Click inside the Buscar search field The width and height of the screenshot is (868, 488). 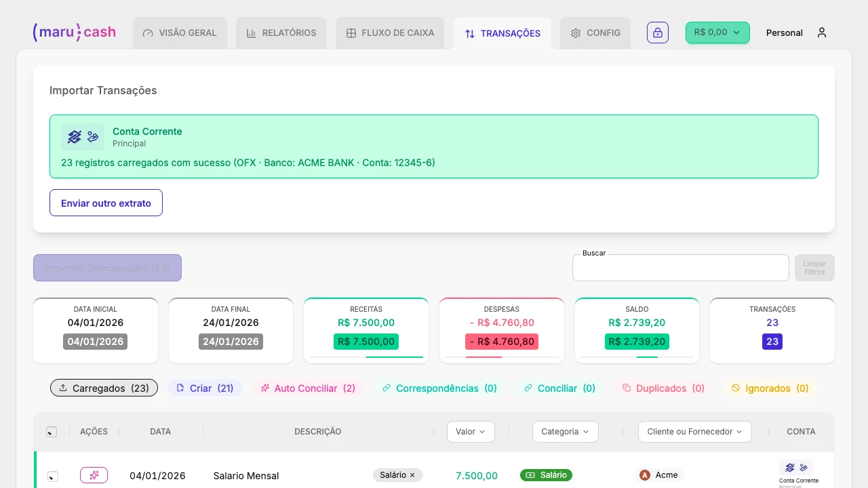[680, 268]
